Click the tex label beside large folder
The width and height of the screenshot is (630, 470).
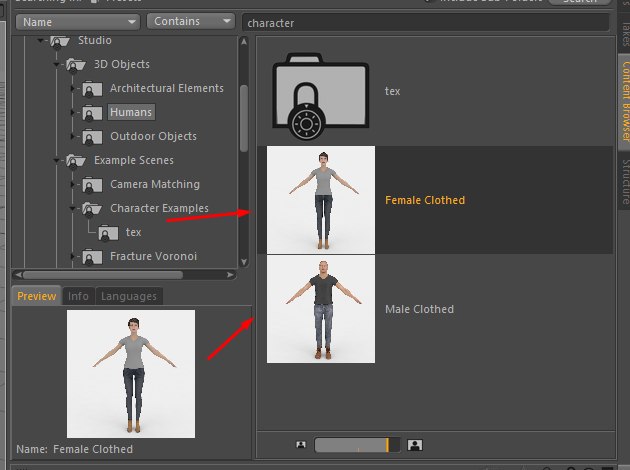392,91
